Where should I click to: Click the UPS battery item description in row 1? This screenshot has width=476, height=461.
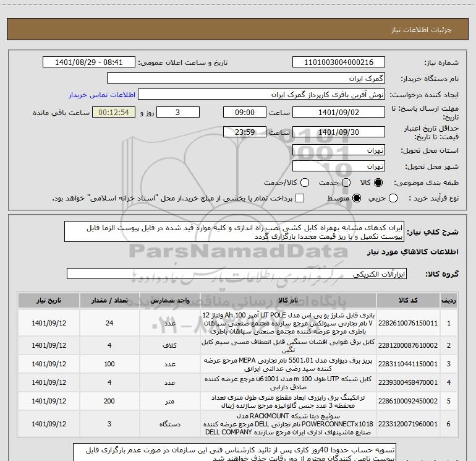tap(288, 323)
